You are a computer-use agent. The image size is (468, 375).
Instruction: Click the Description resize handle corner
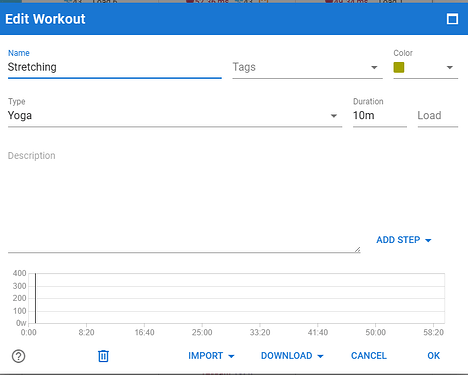point(357,249)
